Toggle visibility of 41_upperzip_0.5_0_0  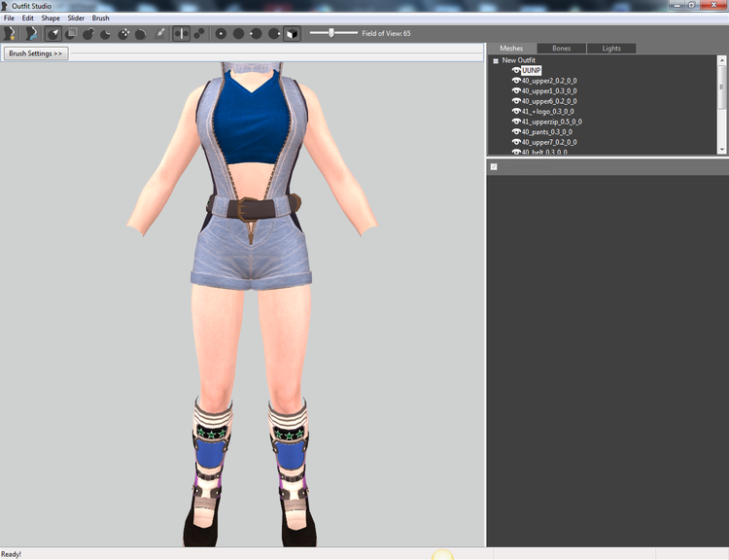click(516, 122)
